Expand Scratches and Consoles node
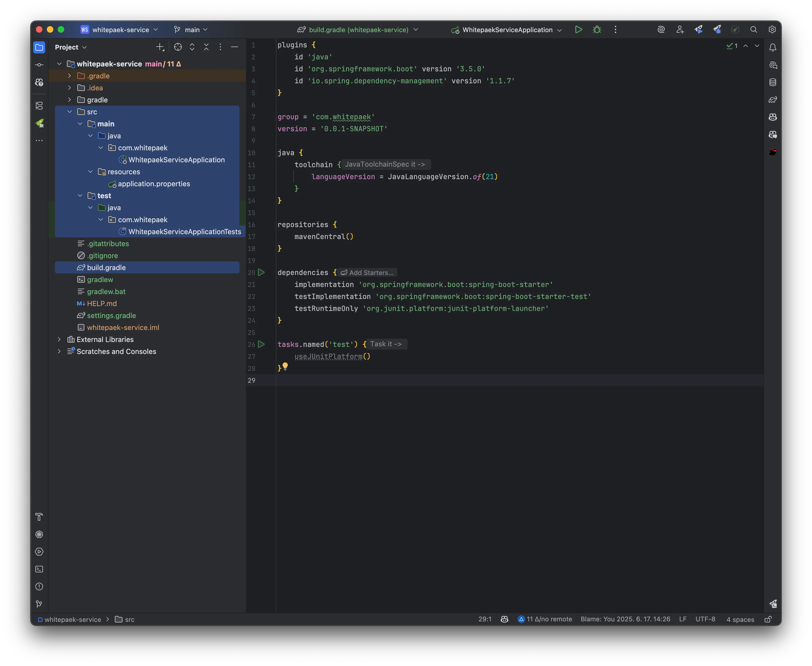 59,352
